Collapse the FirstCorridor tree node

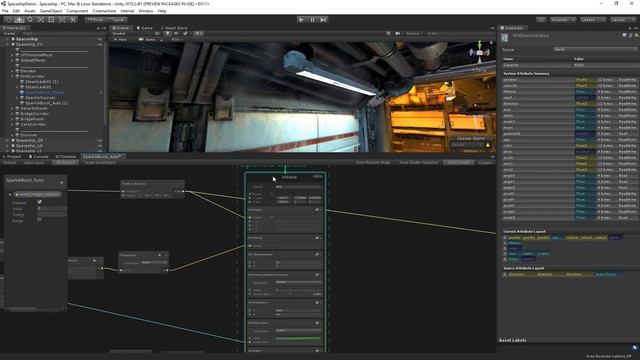click(x=13, y=76)
